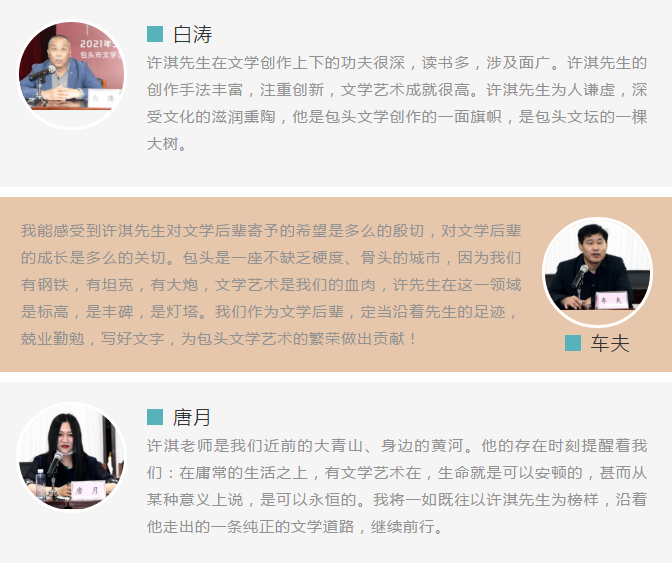Click the water bottle in 唐月's photo
The width and height of the screenshot is (672, 563).
[x=41, y=485]
